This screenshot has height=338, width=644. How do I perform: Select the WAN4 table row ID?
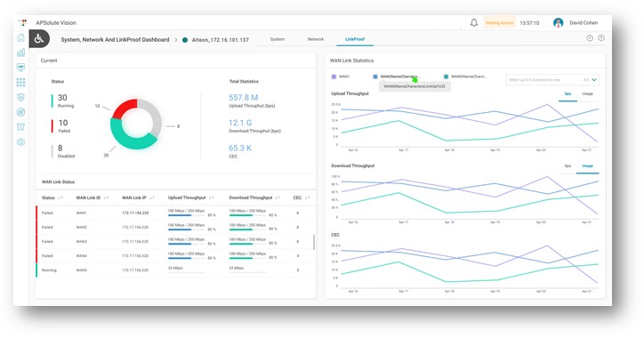click(81, 256)
